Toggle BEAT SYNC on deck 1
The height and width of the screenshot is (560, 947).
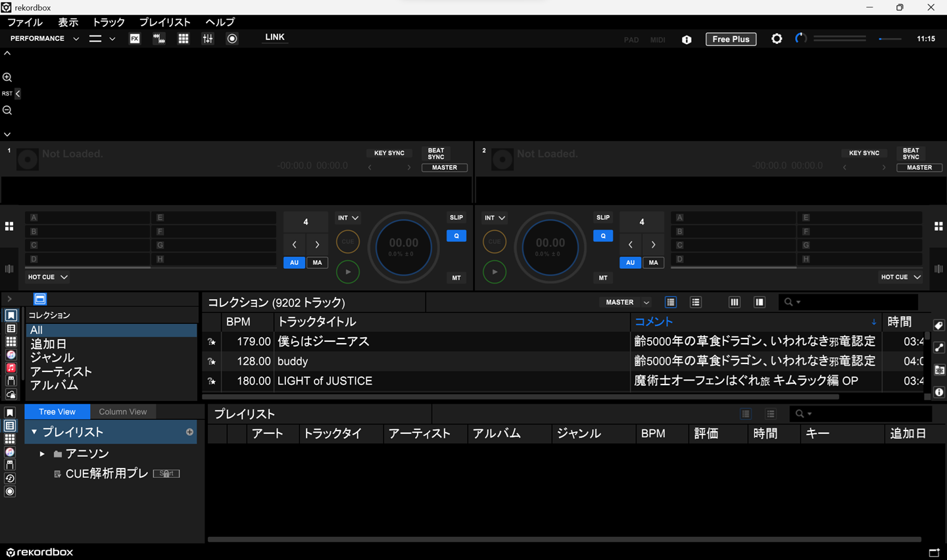coord(436,154)
